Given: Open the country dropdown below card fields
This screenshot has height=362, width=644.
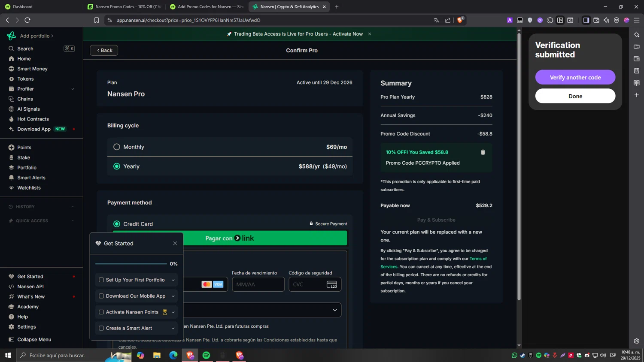Looking at the screenshot, I should tap(262, 310).
